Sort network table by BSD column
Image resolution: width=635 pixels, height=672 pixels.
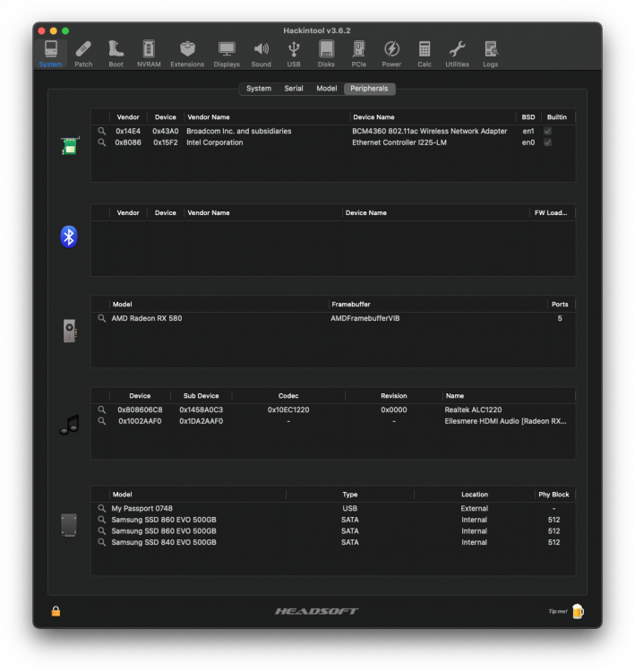pos(528,117)
